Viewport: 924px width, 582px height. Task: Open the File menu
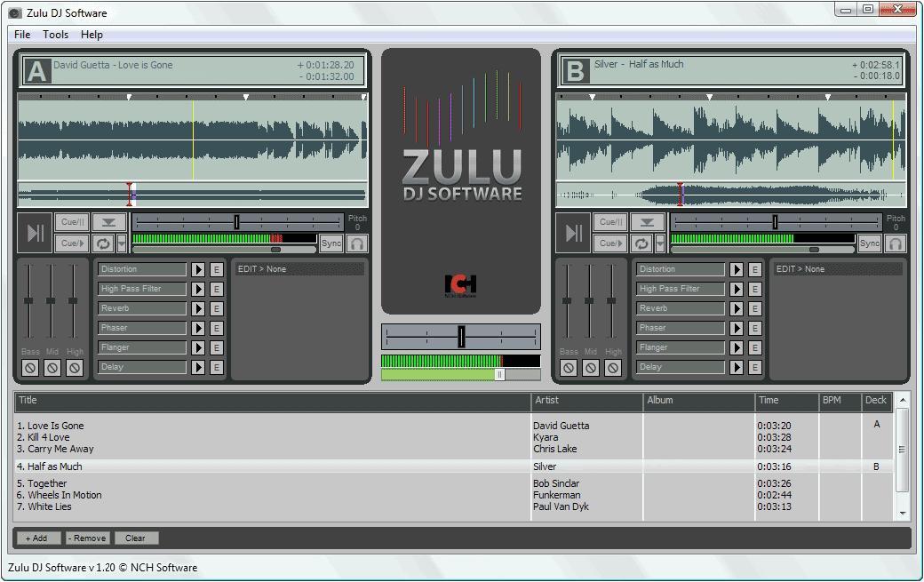click(x=21, y=35)
